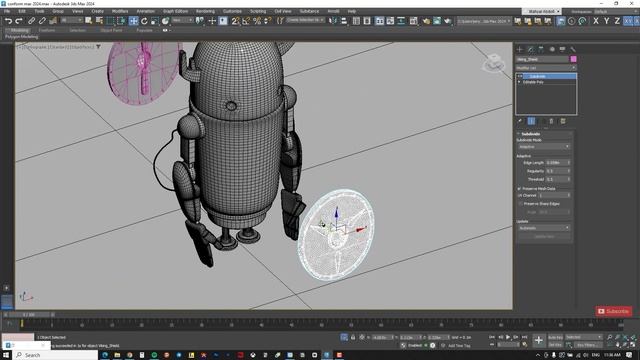Click the Redo arrow in main toolbar
Viewport: 640px width, 360px height.
click(x=19, y=21)
